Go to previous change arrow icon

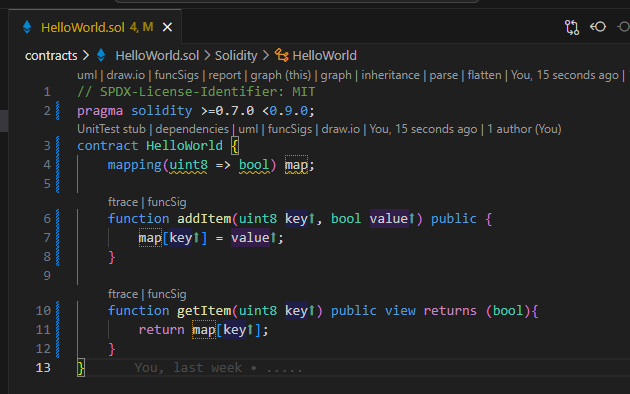pos(598,27)
